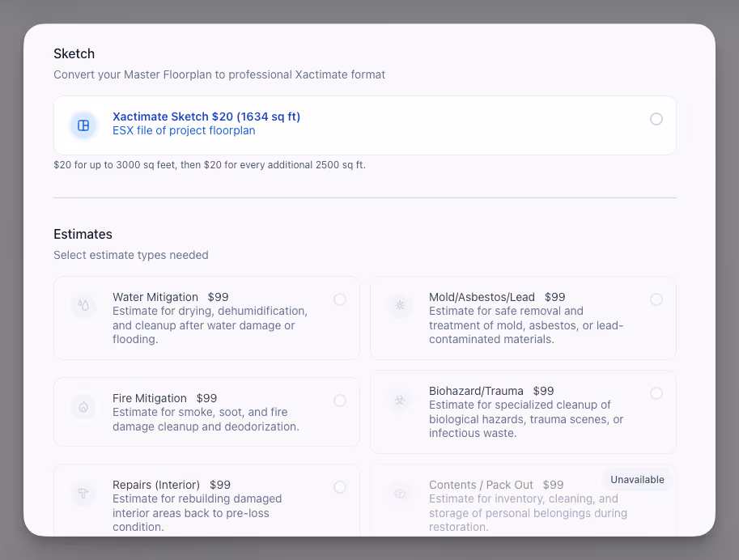Click 'Convert your Master Floorplan' description
Image resolution: width=739 pixels, height=560 pixels.
pos(219,74)
